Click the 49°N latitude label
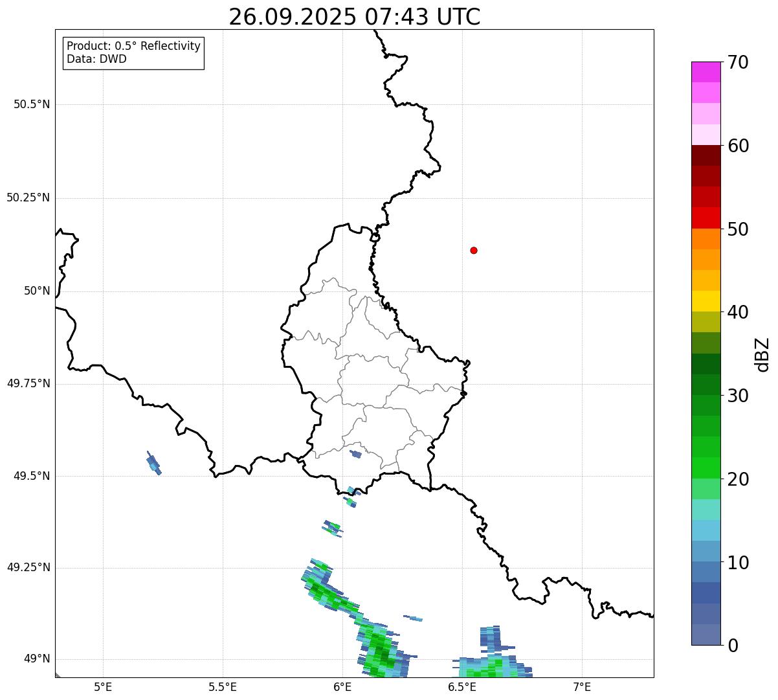Screen dimensions: 778x700 pos(37,659)
